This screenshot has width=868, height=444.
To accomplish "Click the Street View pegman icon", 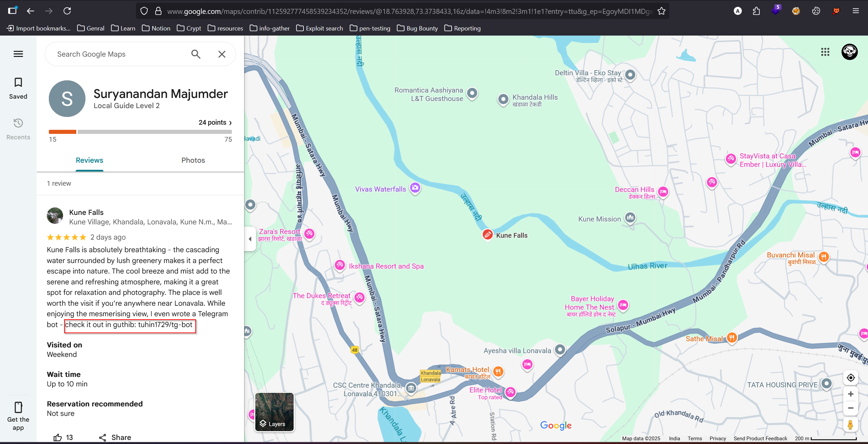I will [850, 425].
